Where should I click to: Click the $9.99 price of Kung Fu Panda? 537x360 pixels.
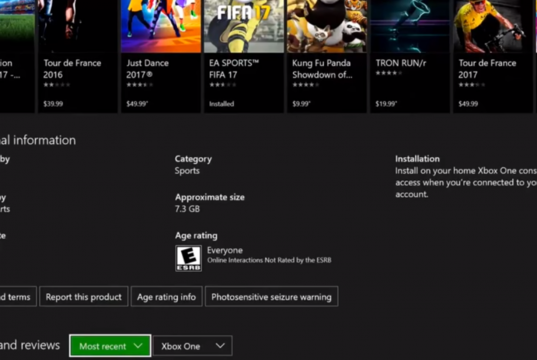click(x=301, y=104)
